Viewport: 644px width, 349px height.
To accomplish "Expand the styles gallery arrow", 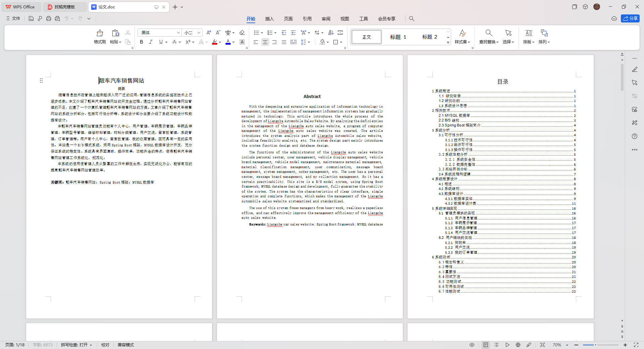I will 448,43.
